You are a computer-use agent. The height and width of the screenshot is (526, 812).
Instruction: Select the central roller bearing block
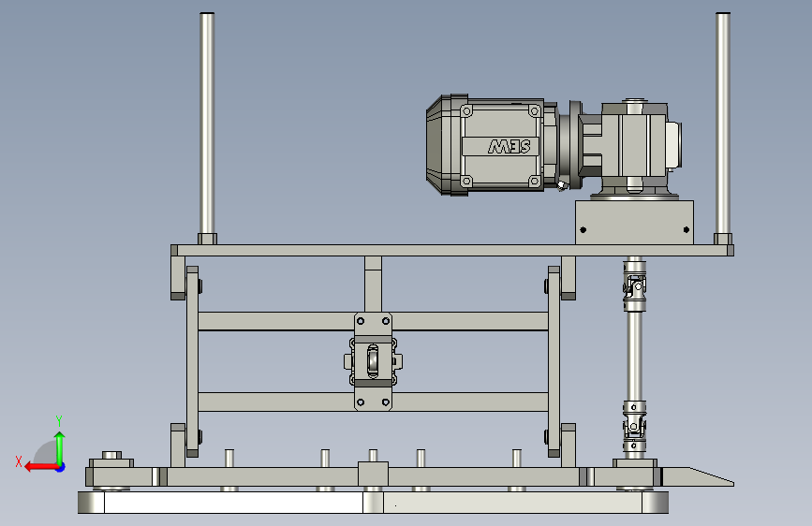click(373, 361)
